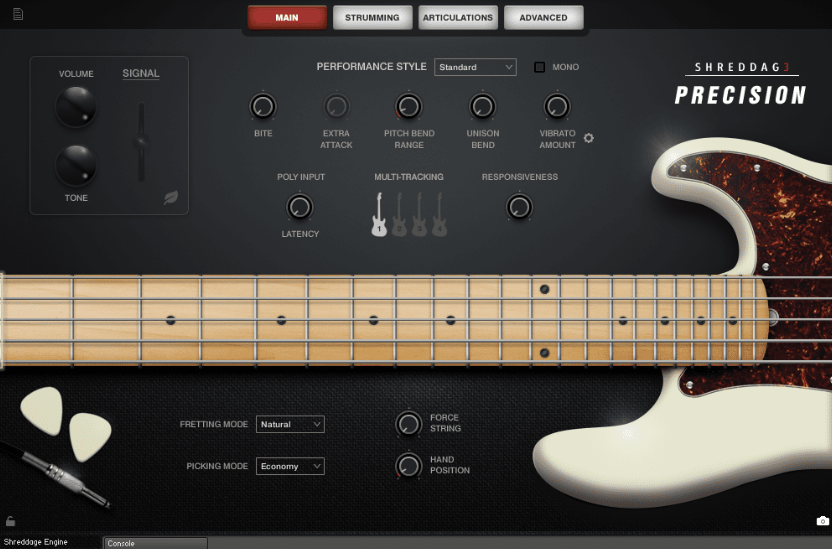The height and width of the screenshot is (549, 832).
Task: Select the first multi-tracking guitar icon
Action: point(379,215)
